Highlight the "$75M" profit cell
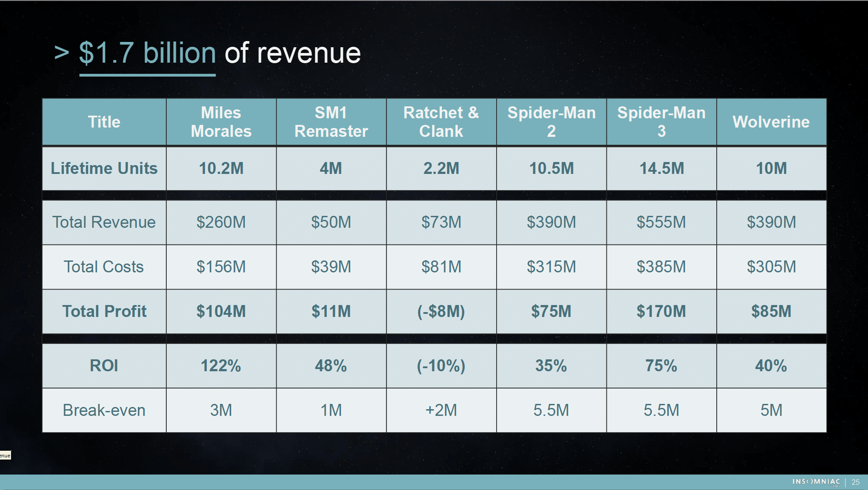Image resolution: width=868 pixels, height=490 pixels. [551, 311]
